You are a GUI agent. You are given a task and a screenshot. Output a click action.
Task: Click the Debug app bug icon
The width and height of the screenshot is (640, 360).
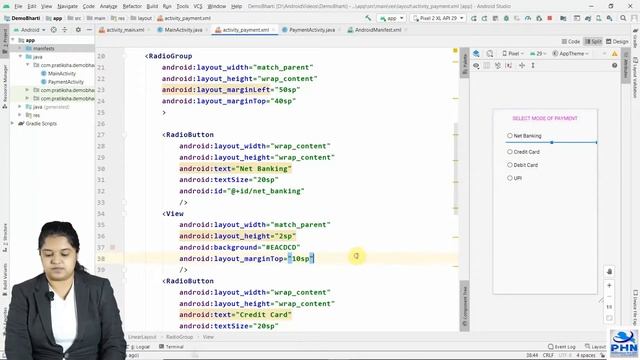[506, 18]
